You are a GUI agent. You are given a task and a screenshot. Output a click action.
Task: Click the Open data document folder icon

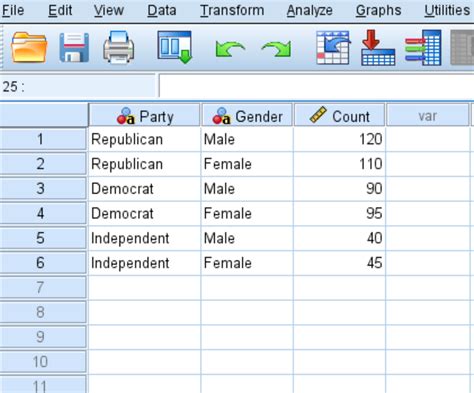29,47
